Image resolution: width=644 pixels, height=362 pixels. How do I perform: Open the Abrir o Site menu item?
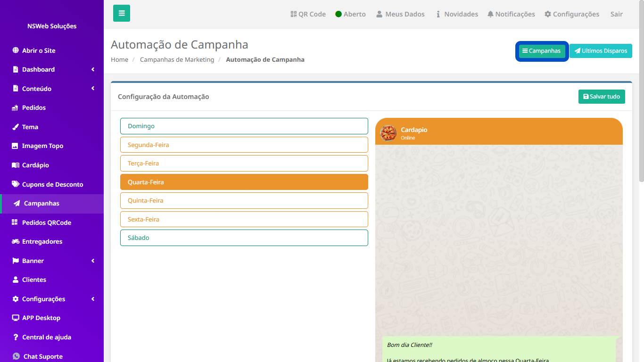(x=52, y=50)
